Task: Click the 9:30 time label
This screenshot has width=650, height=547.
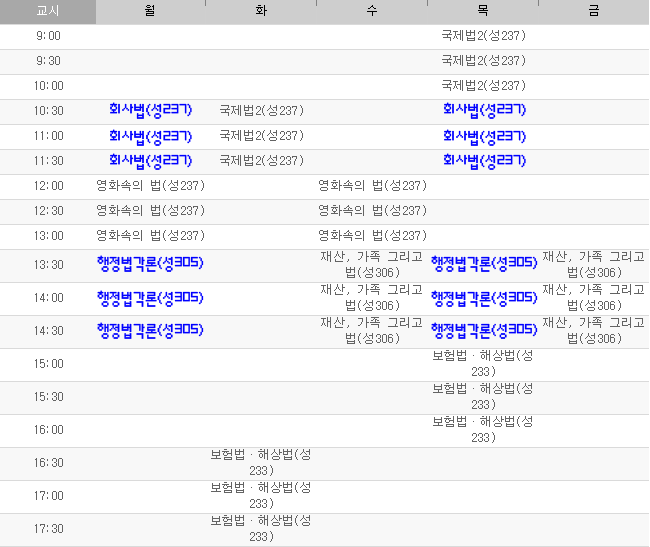Action: click(49, 61)
